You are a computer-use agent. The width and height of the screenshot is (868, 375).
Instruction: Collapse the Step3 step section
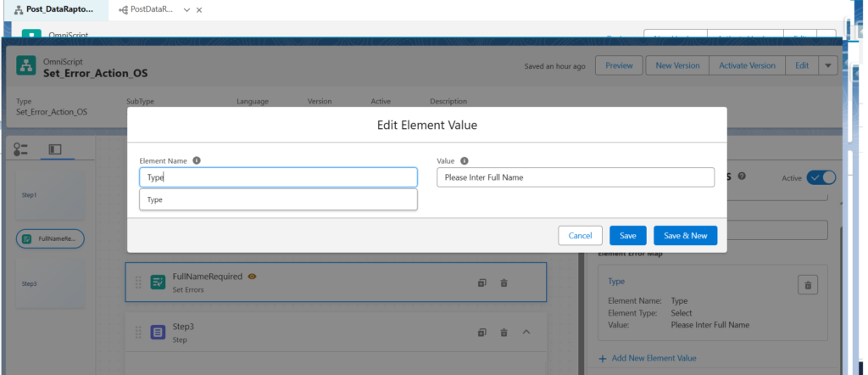click(526, 332)
